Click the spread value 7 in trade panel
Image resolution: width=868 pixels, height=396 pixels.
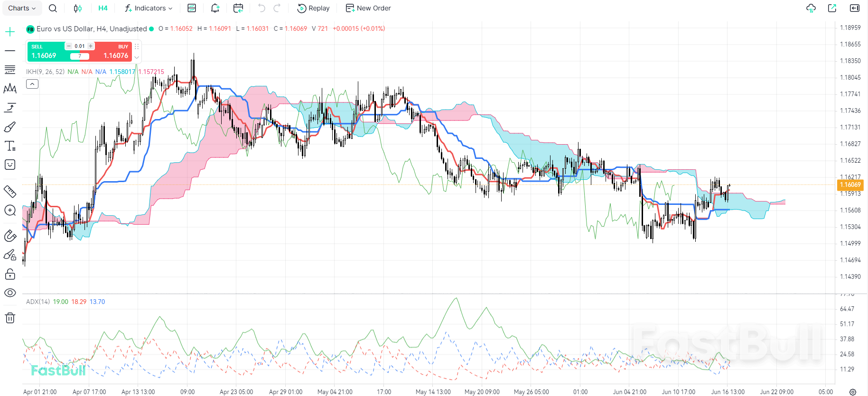80,56
